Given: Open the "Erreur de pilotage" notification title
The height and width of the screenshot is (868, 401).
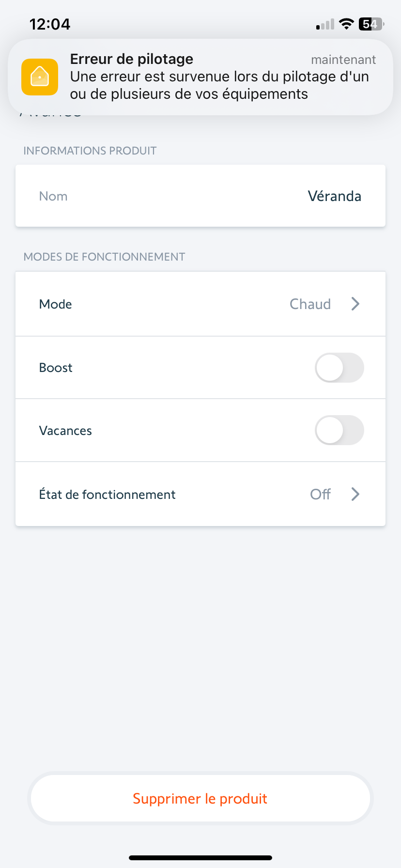Looking at the screenshot, I should (132, 59).
